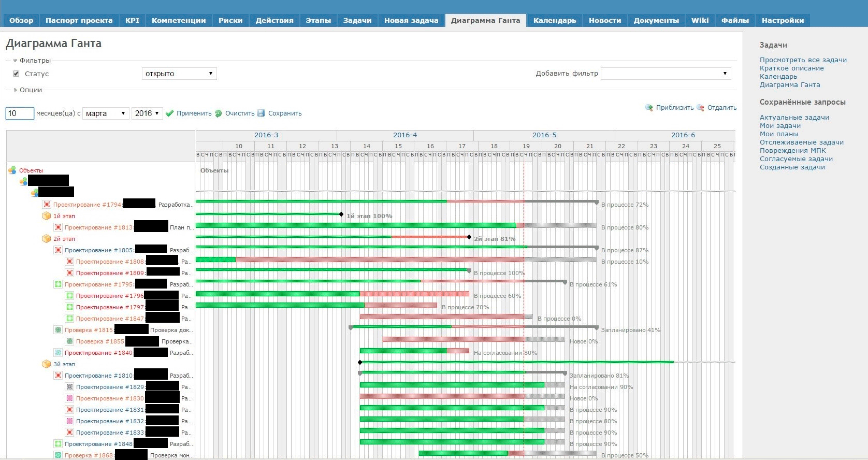This screenshot has height=460, width=868.
Task: Click the icon next to Проверка #1815
Action: point(58,330)
